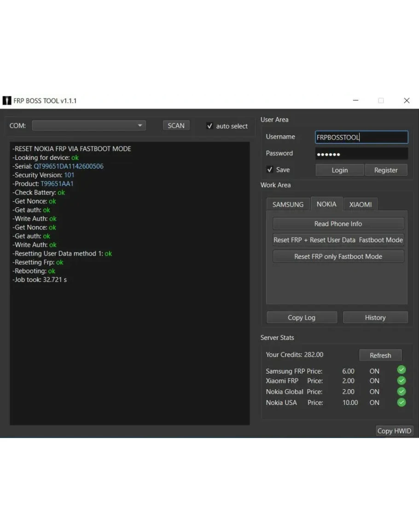This screenshot has width=419, height=532.
Task: Click the Password input field
Action: [x=361, y=154]
